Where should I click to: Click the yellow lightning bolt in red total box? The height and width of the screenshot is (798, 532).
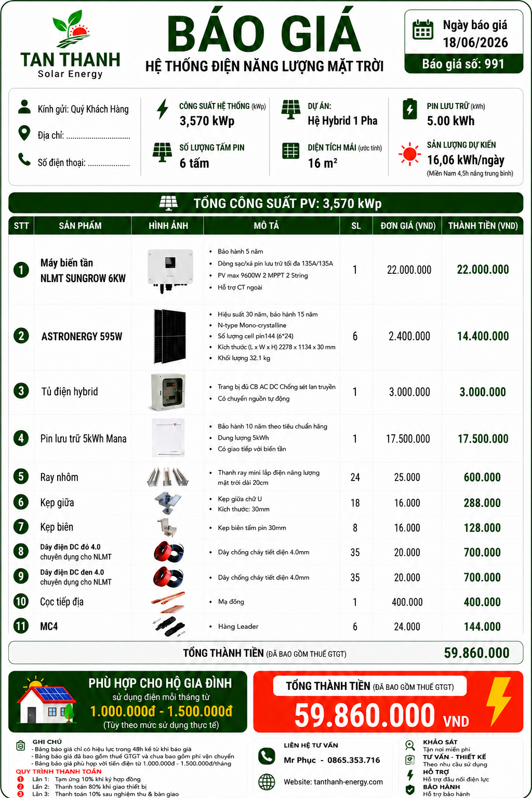[499, 701]
